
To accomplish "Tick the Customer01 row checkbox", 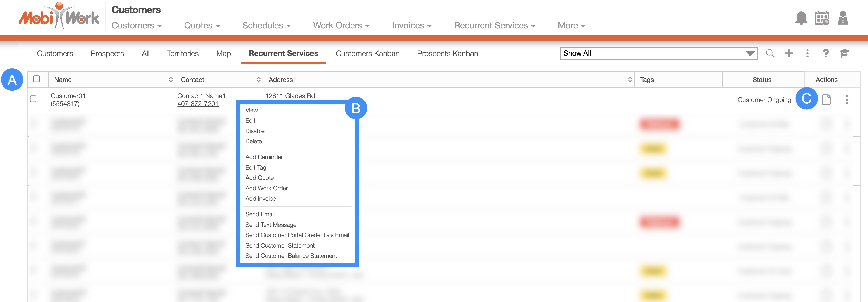I will coord(33,99).
